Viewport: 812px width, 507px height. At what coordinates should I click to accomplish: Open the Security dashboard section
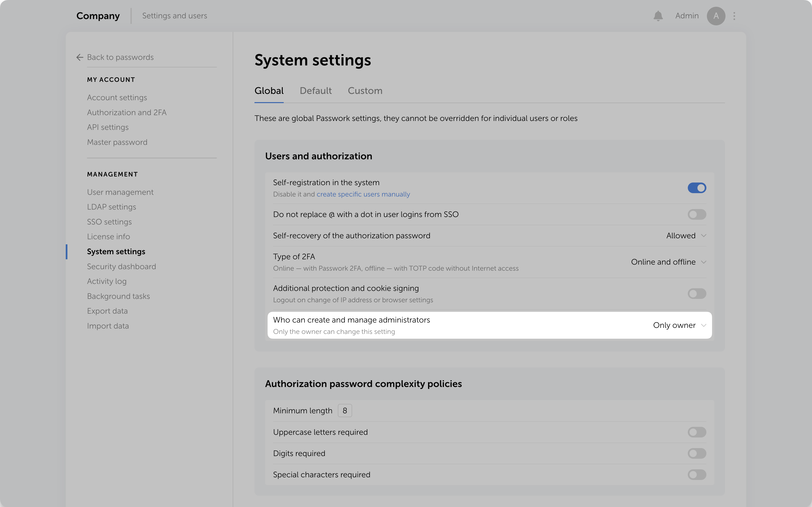coord(122,266)
